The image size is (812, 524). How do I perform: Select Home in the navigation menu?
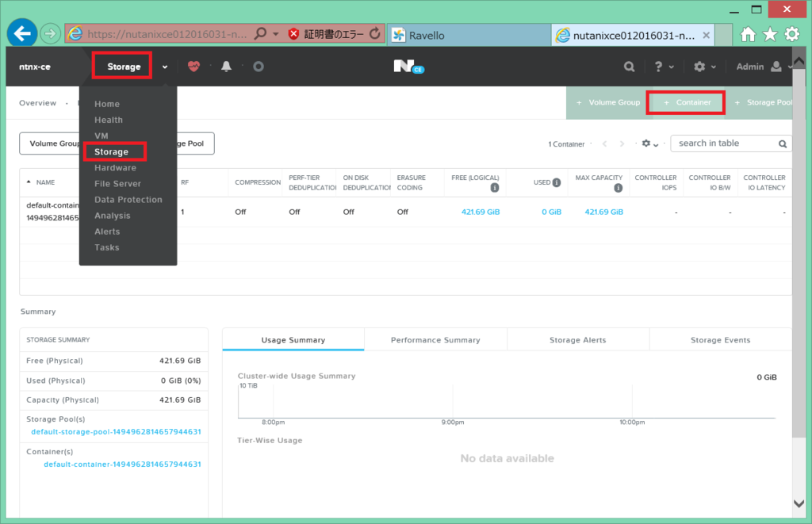pyautogui.click(x=107, y=104)
